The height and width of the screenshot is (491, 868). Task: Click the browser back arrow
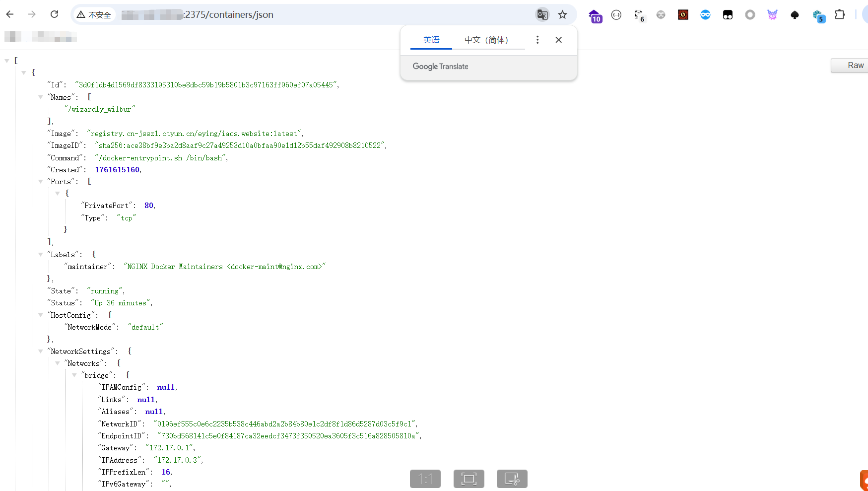click(10, 14)
